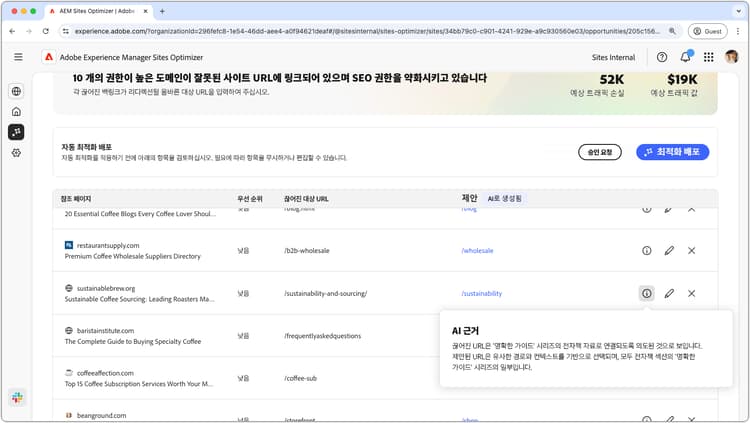750x423 pixels.
Task: Click the /b2b-wholesale broken URL
Action: pos(307,251)
